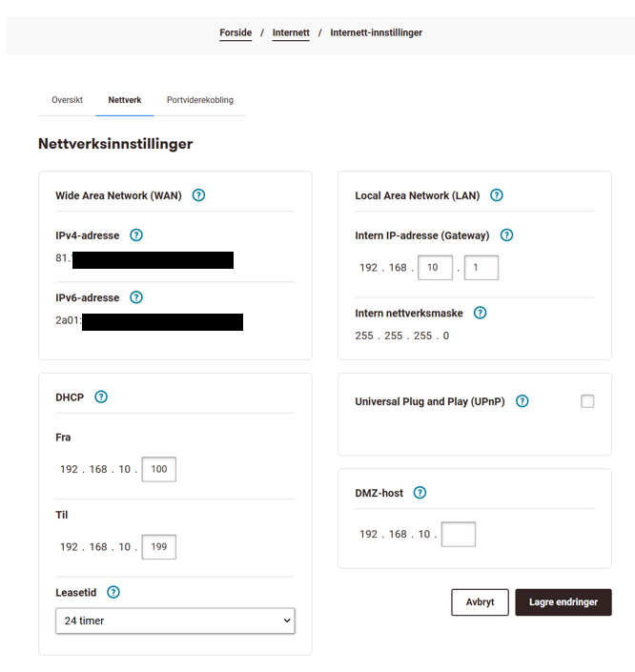Click the DHCP Fra field containing 100
This screenshot has height=672, width=635.
point(158,469)
